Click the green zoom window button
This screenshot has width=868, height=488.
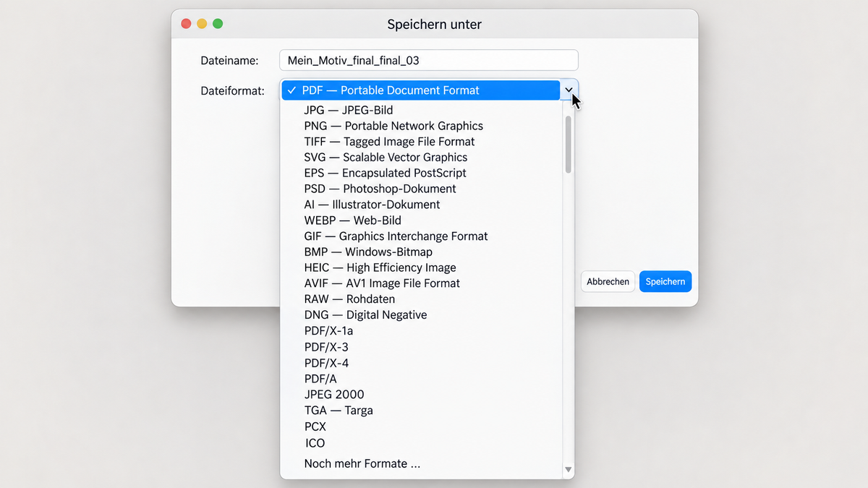[x=218, y=24]
